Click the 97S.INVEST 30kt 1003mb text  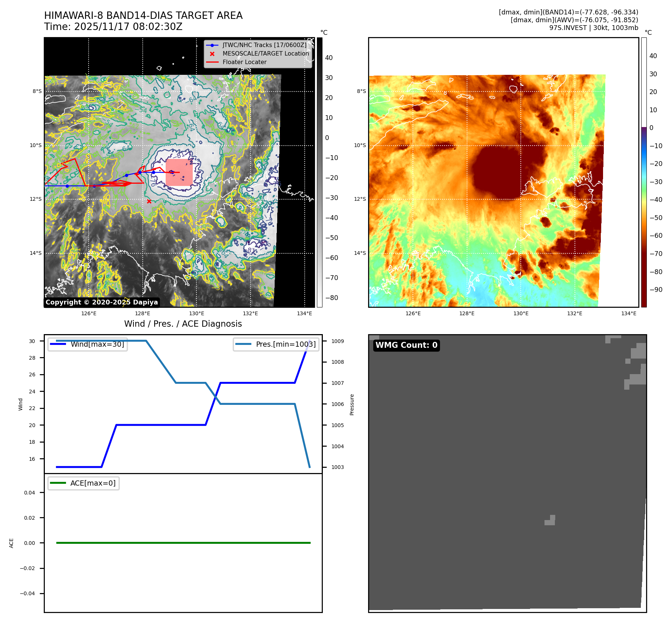click(593, 28)
